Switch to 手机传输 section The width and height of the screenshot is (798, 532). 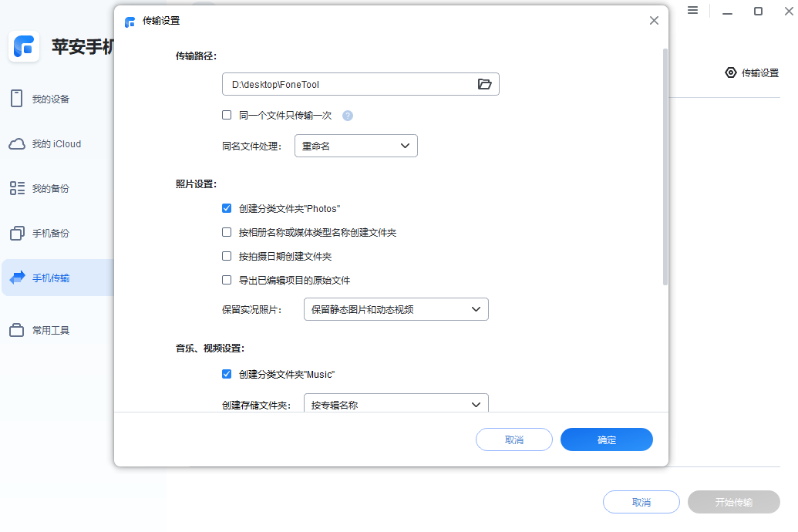[46, 277]
